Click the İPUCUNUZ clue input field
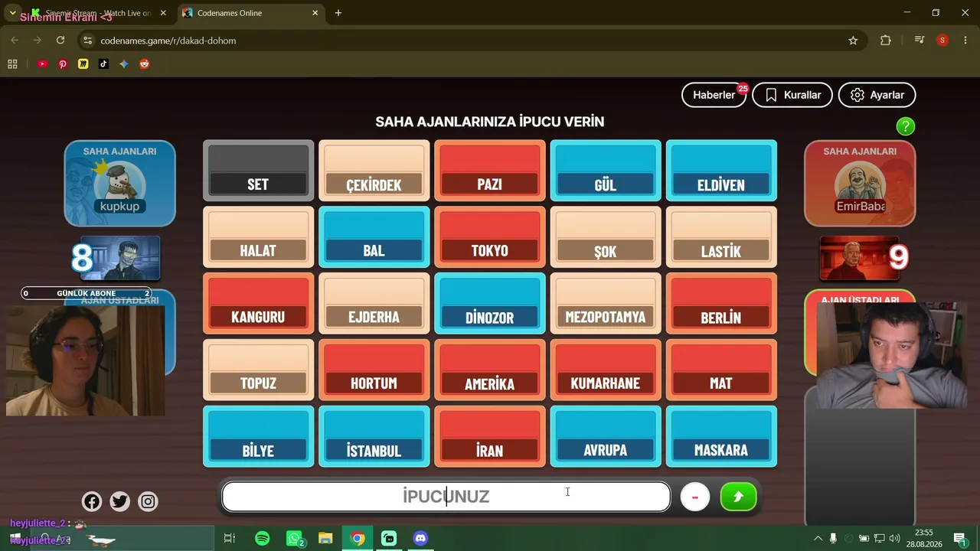The image size is (980, 551). click(x=446, y=497)
